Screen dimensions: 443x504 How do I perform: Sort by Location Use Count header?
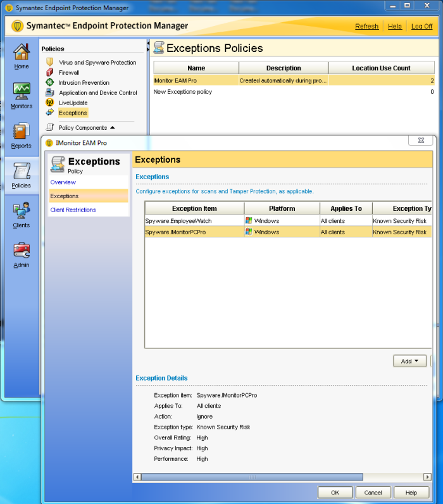pos(382,68)
